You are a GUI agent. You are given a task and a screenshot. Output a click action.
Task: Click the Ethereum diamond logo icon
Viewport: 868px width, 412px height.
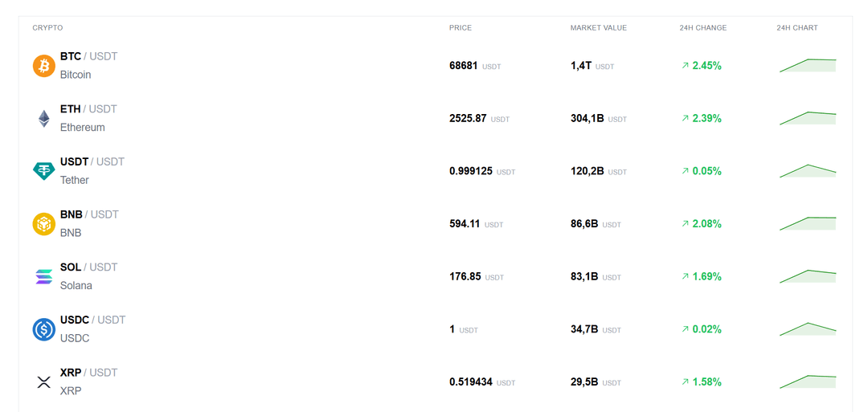click(x=44, y=119)
